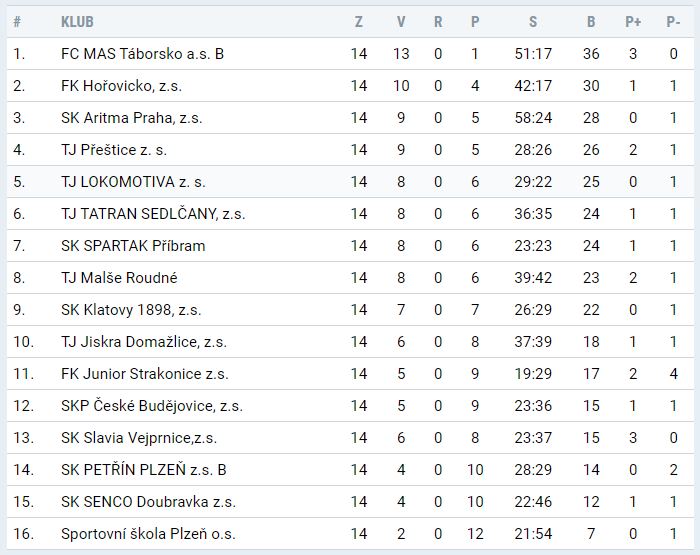Viewport: 700px width, 555px height.
Task: Open TJ TATRAN SEDLČANY, z.s. details
Action: point(153,214)
